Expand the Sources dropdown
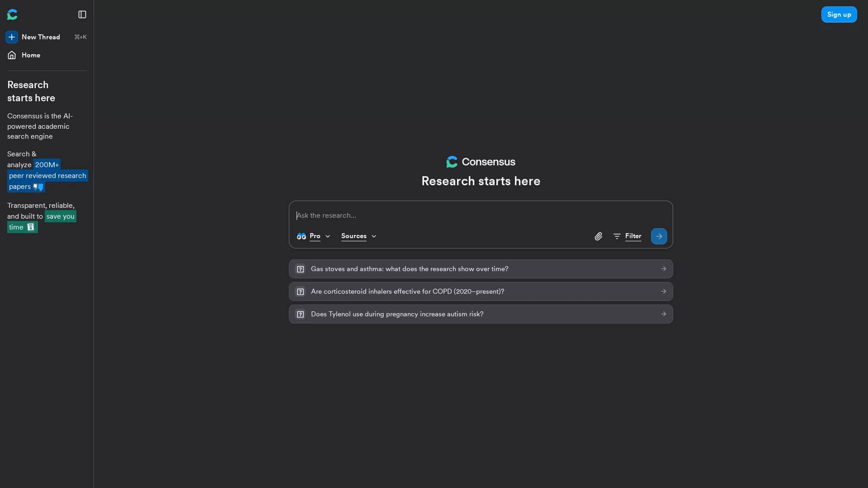Viewport: 868px width, 488px height. [x=359, y=236]
